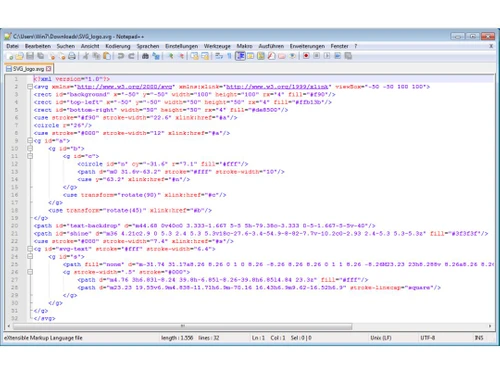Open the Sprachen menu
Screen dimensions: 500x375
148,46
